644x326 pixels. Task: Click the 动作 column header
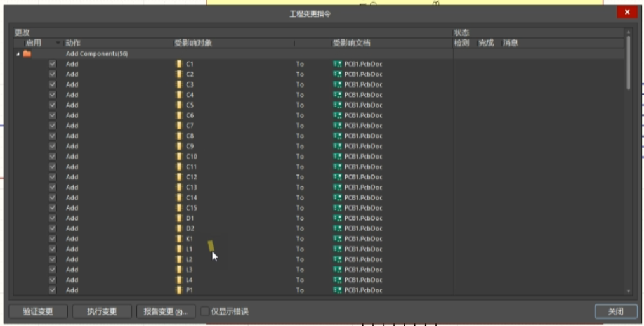tap(73, 43)
